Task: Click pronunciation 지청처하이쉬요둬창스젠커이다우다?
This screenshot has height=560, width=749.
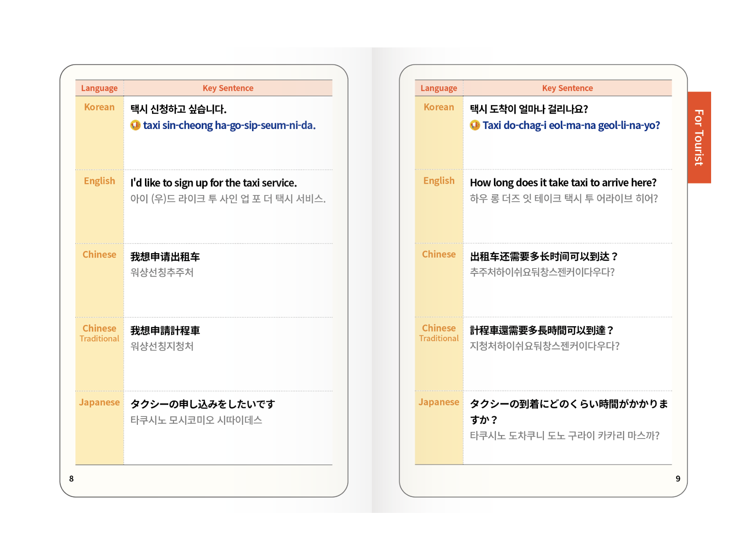Action: click(545, 346)
